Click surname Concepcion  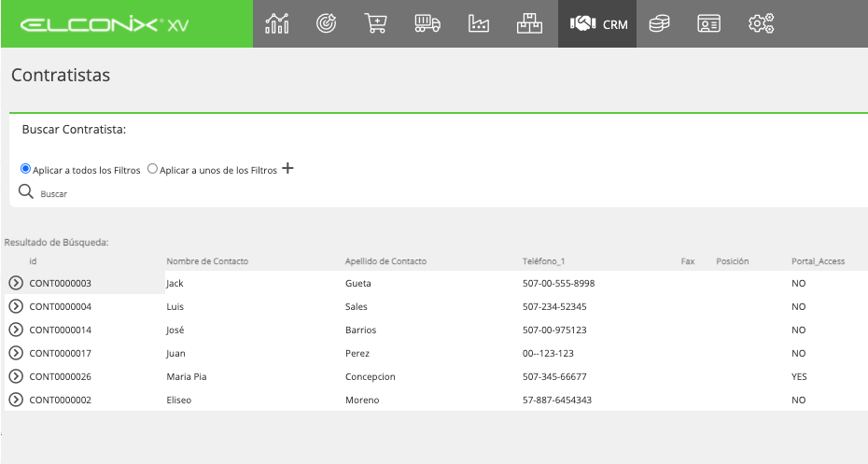click(x=371, y=376)
